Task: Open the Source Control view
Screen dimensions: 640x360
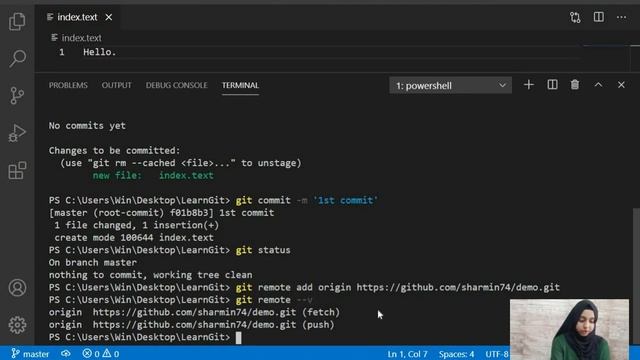Action: [17, 96]
